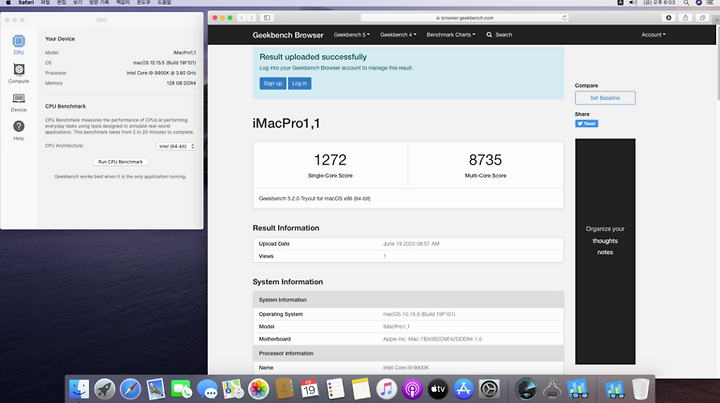This screenshot has height=403, width=720.
Task: Open the Device section in Geekbench sidebar
Action: point(18,102)
